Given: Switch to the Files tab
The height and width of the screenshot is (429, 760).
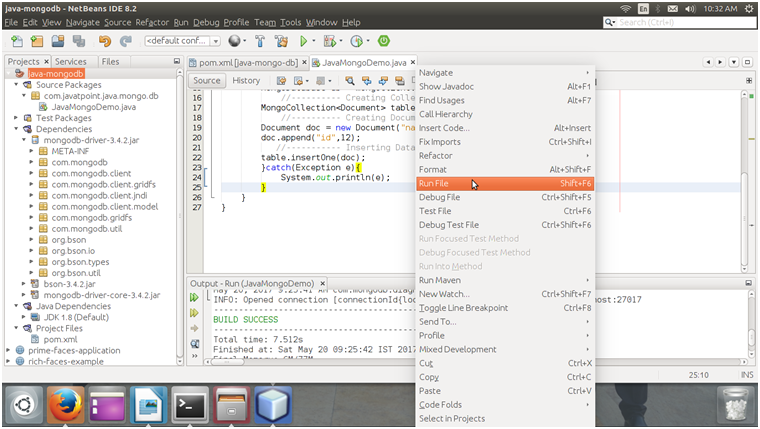Looking at the screenshot, I should [x=110, y=62].
